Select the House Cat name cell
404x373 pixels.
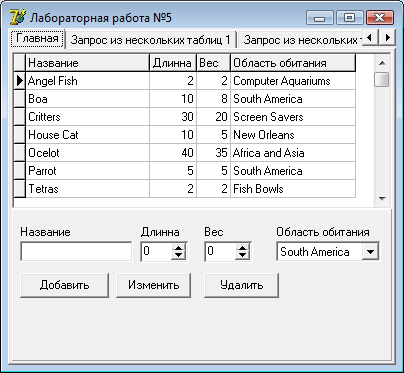click(87, 135)
